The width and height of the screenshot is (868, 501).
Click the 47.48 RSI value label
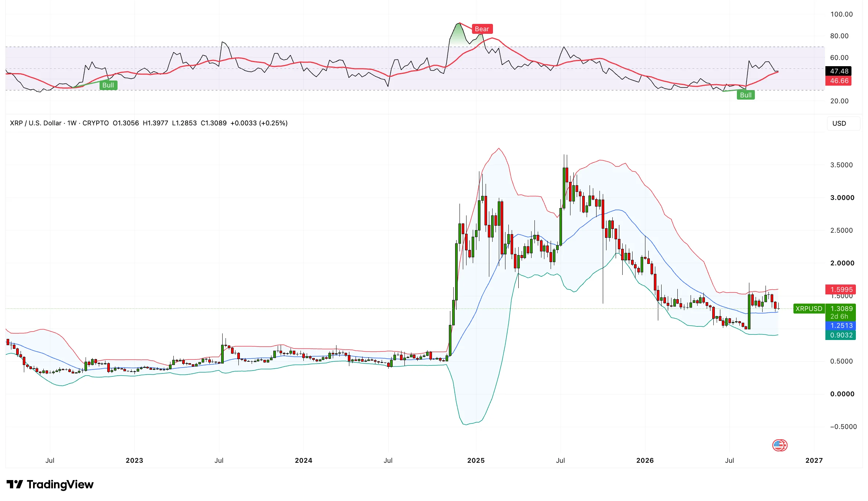click(x=838, y=71)
